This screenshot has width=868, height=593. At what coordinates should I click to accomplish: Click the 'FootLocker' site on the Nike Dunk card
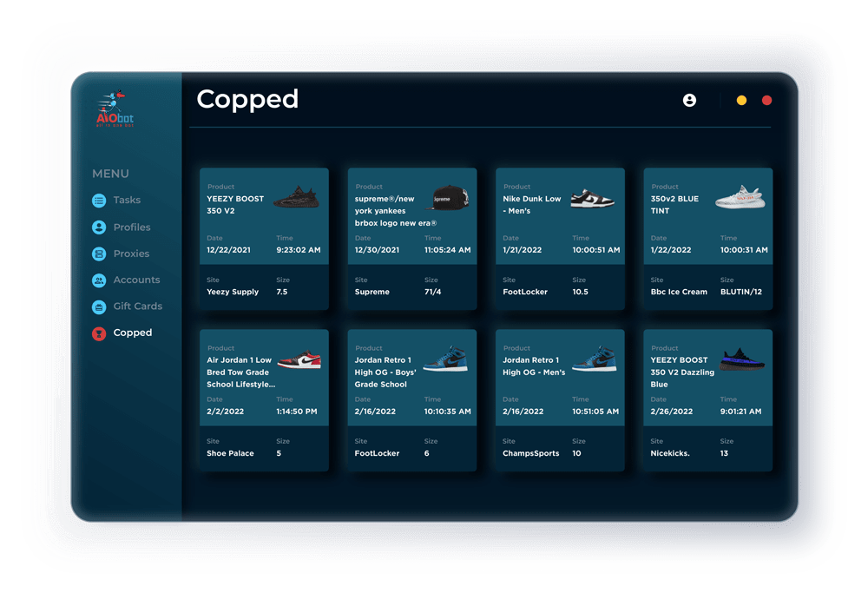[x=525, y=292]
